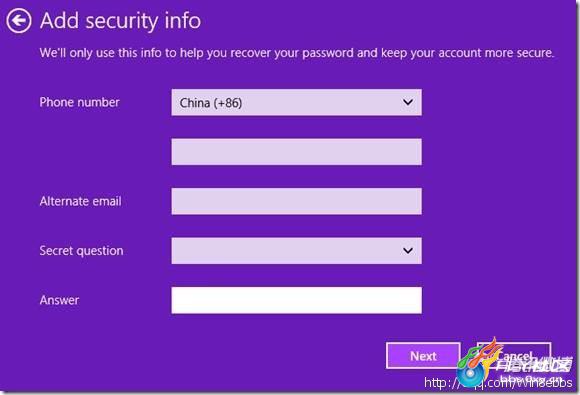The width and height of the screenshot is (580, 395).
Task: Click the Chinese text in the watermark
Action: [x=534, y=365]
